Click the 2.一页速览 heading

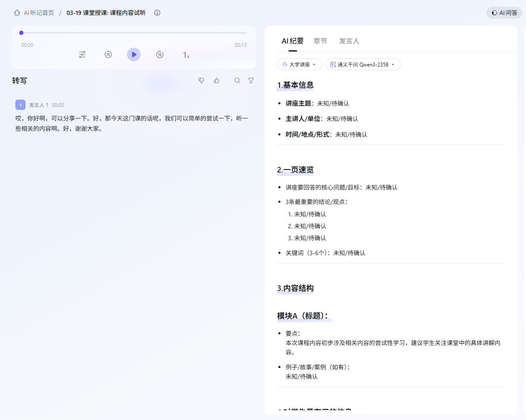pyautogui.click(x=295, y=170)
